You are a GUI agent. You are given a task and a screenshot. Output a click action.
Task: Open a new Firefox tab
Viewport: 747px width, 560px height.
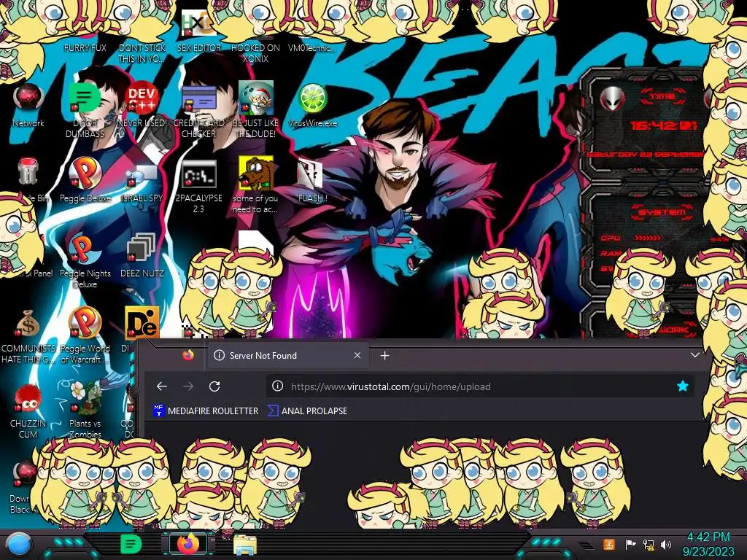[385, 355]
